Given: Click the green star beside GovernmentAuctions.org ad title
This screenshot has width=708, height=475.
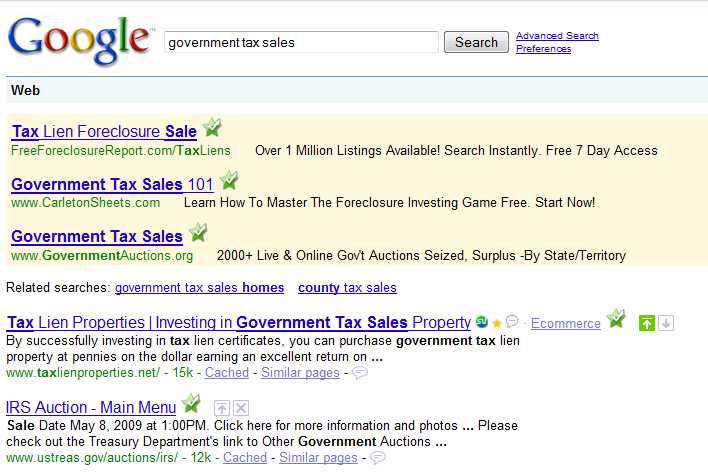Looking at the screenshot, I should pos(198,233).
